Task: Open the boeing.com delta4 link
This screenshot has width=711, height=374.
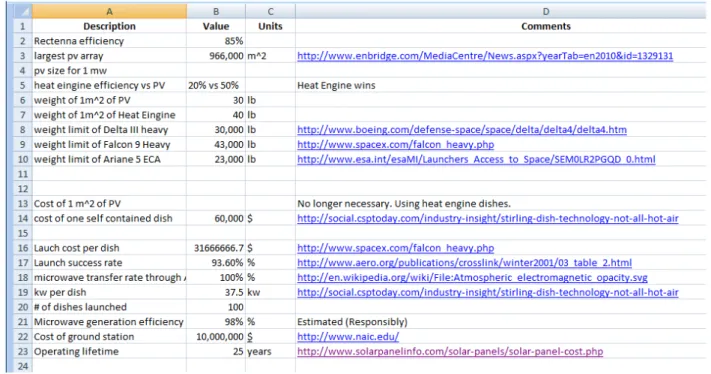Action: (462, 130)
